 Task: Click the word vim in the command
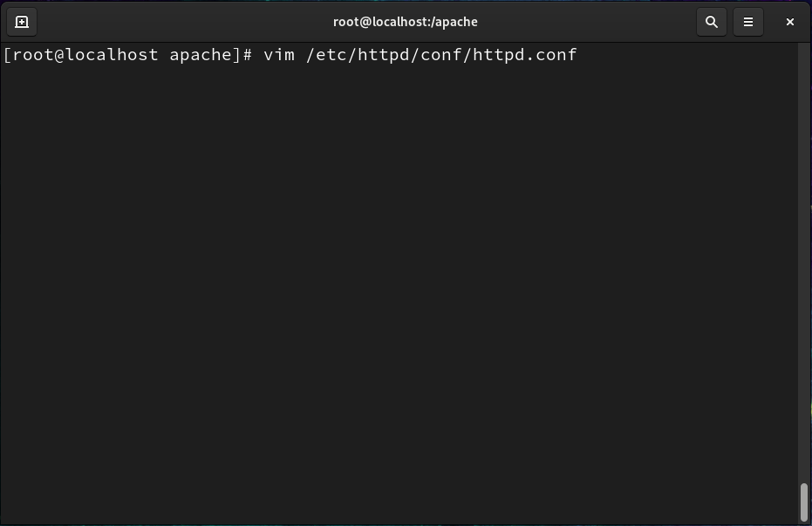[x=279, y=55]
